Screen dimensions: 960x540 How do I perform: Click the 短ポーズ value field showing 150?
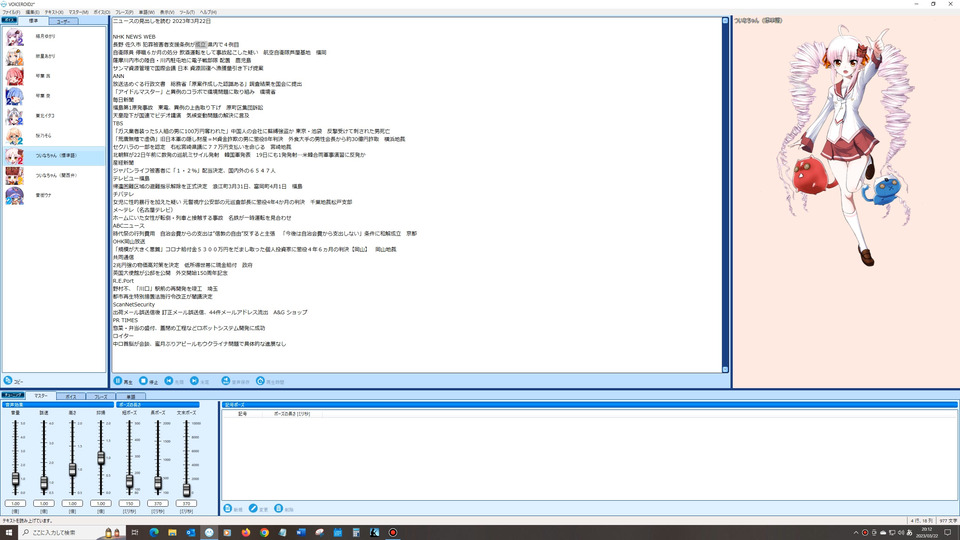(x=129, y=503)
